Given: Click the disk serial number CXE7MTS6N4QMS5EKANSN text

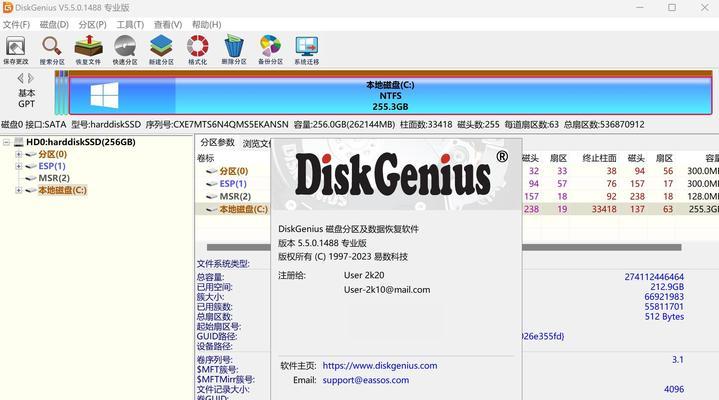Looking at the screenshot, I should point(231,124).
